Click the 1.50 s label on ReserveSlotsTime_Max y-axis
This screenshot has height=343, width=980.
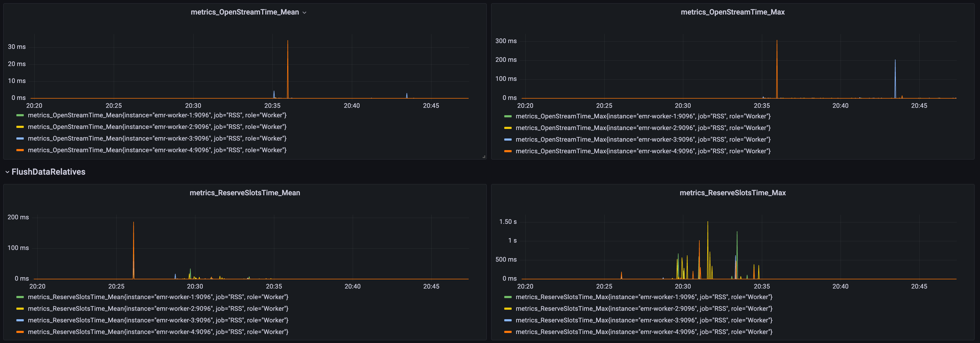pyautogui.click(x=508, y=222)
